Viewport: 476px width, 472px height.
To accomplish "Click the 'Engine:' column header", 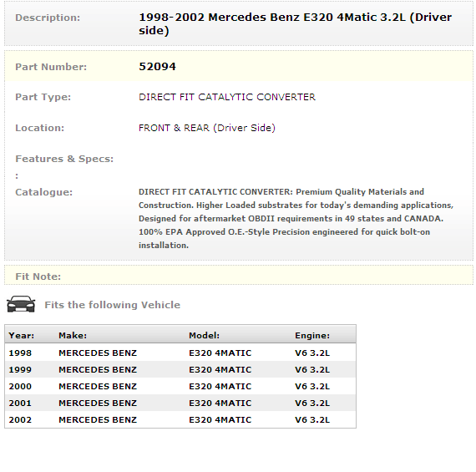I will 312,335.
